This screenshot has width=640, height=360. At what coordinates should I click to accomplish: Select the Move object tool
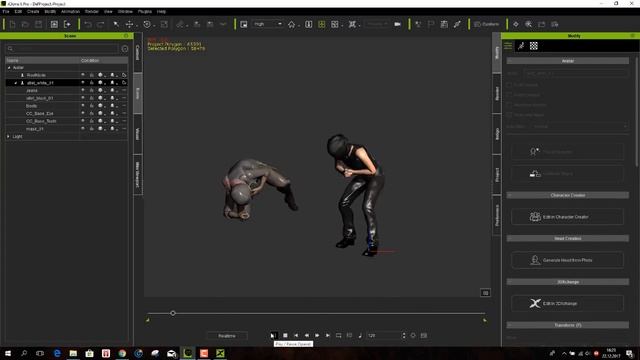click(x=129, y=24)
